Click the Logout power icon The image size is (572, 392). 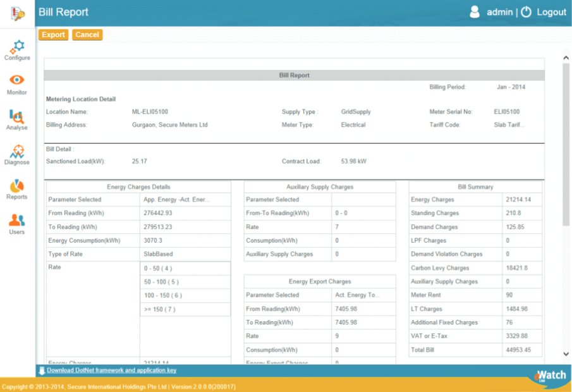tap(526, 12)
